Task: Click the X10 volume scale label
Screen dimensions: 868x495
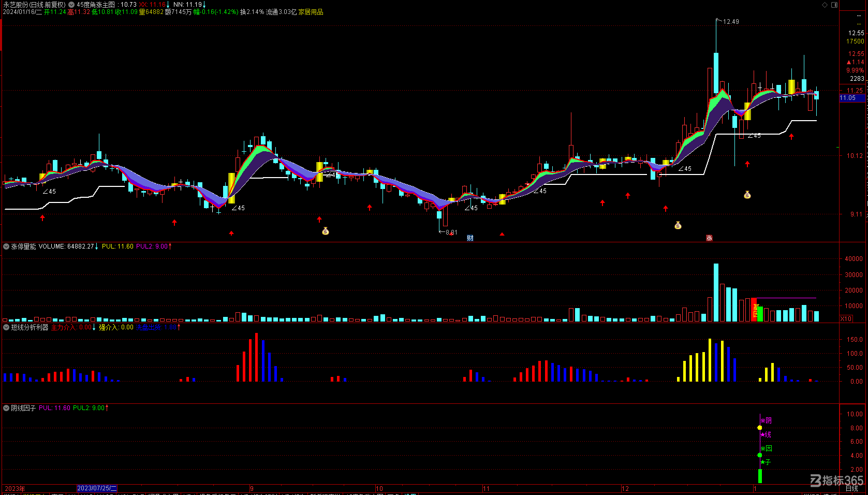Action: tap(846, 318)
